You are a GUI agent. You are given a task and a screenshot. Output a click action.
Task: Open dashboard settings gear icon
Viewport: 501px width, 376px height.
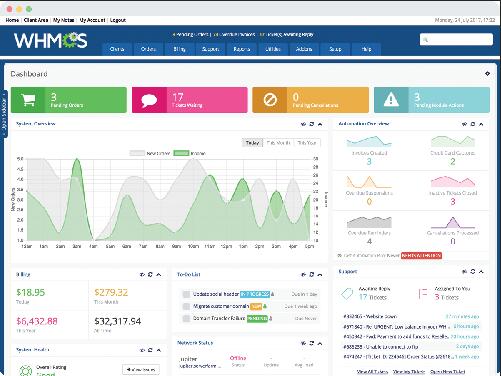[x=487, y=73]
